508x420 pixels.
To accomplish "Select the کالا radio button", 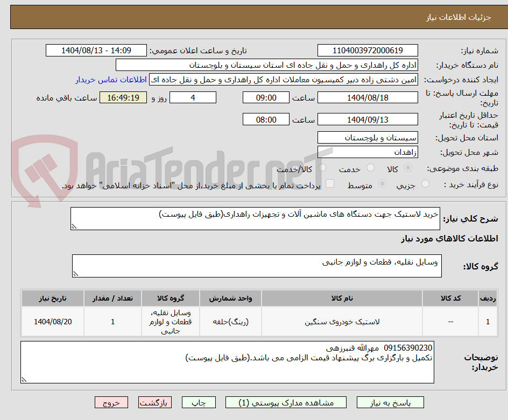I will [x=407, y=167].
